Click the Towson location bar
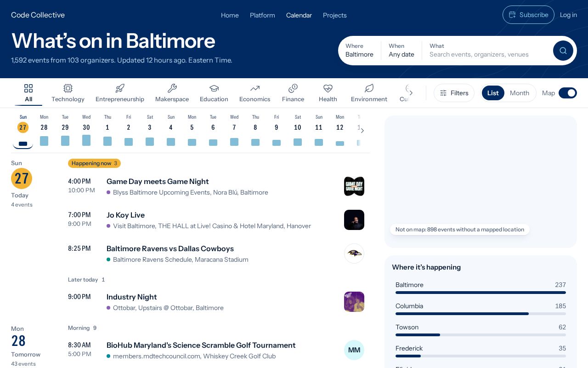588x368 pixels. click(x=481, y=330)
